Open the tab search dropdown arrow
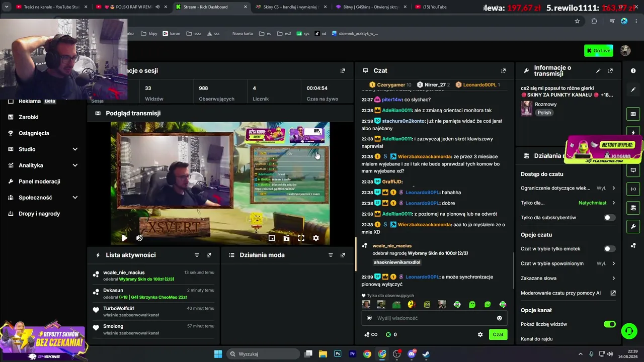 [7, 7]
